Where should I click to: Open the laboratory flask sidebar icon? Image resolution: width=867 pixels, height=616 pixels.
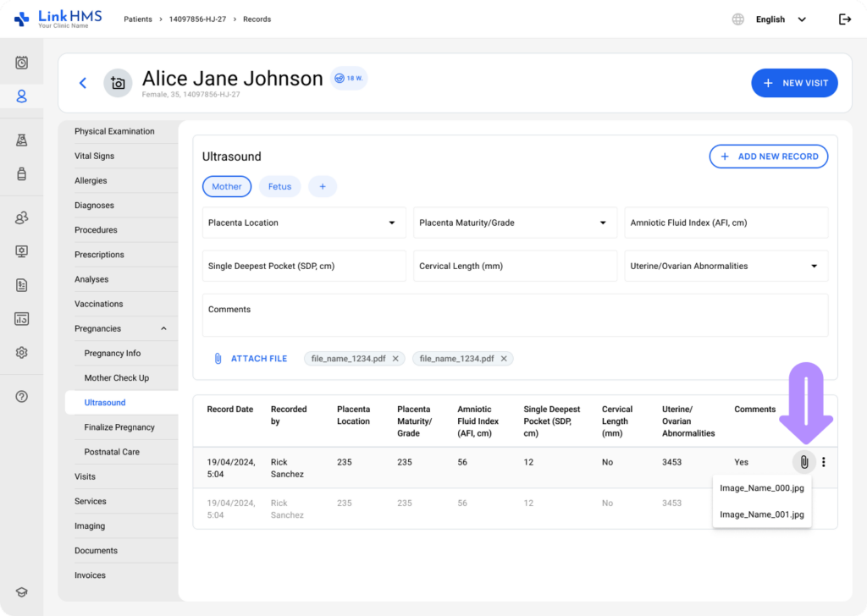(x=21, y=140)
